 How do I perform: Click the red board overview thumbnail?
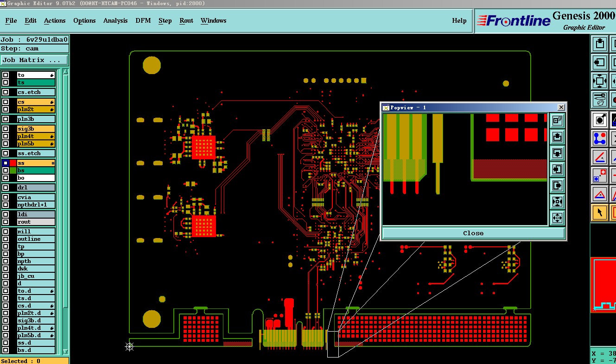(603, 284)
